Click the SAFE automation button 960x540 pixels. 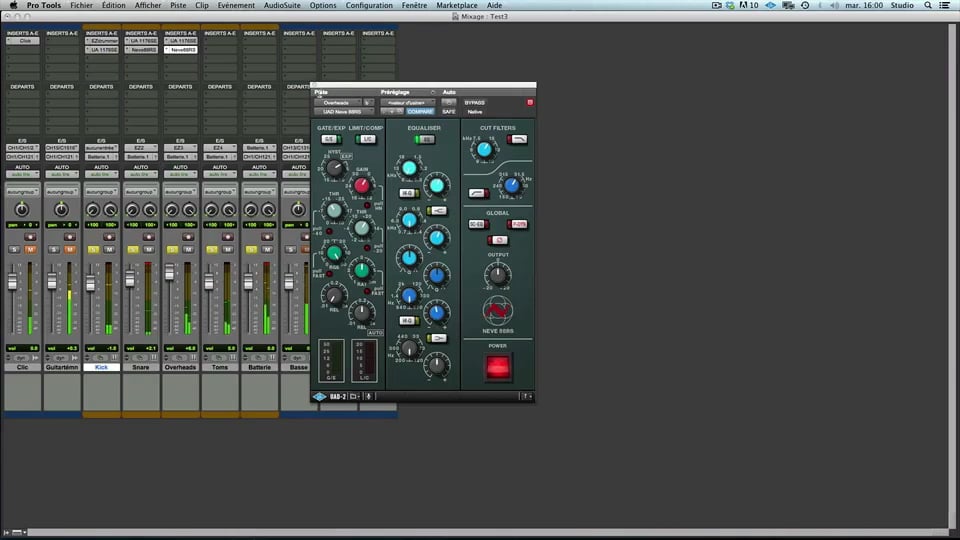pyautogui.click(x=449, y=111)
